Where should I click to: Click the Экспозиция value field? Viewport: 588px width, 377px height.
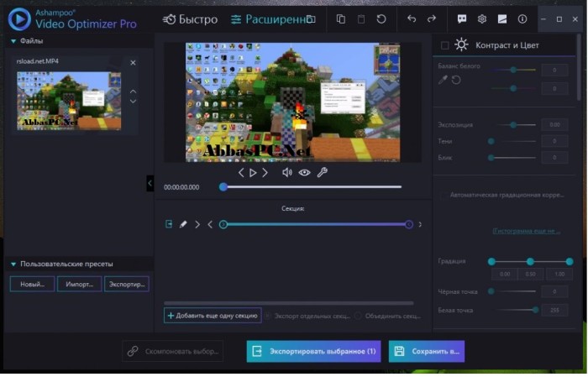click(554, 125)
